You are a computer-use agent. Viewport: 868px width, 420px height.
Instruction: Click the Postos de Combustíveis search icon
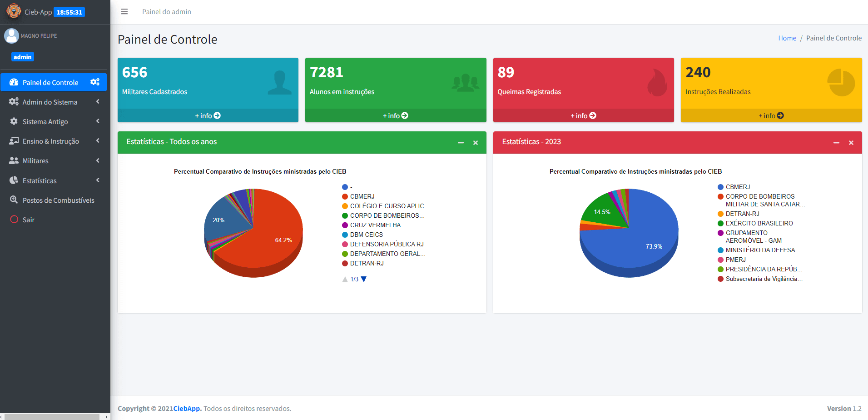coord(14,200)
